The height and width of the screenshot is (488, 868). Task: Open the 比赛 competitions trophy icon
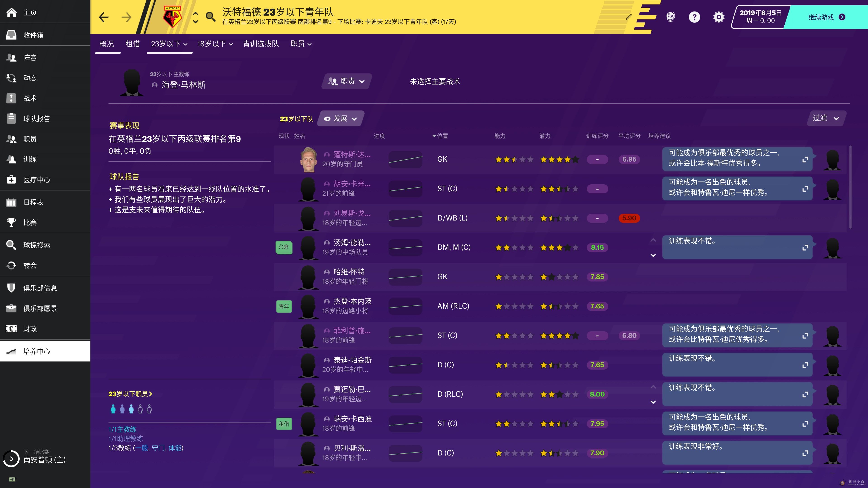click(x=11, y=222)
